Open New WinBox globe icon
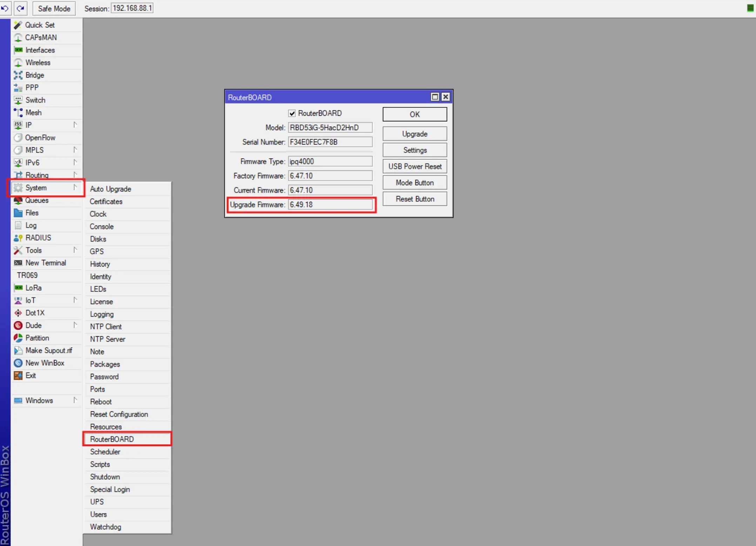The width and height of the screenshot is (756, 546). click(x=18, y=363)
